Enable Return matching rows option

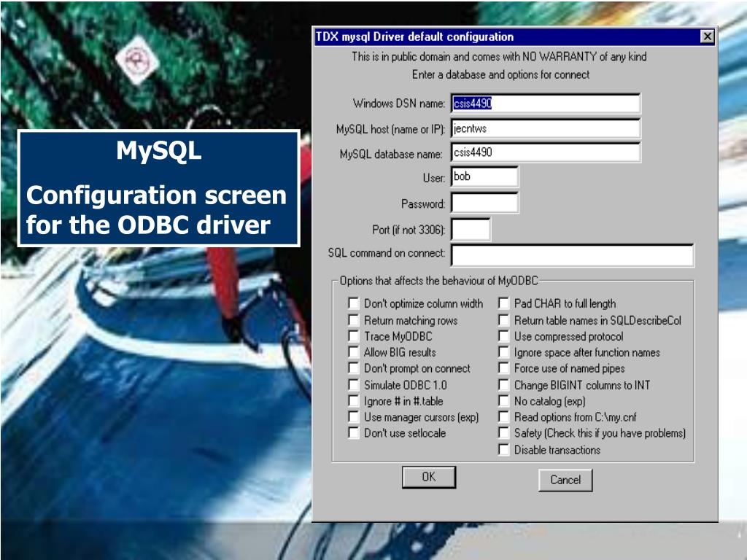pyautogui.click(x=354, y=320)
